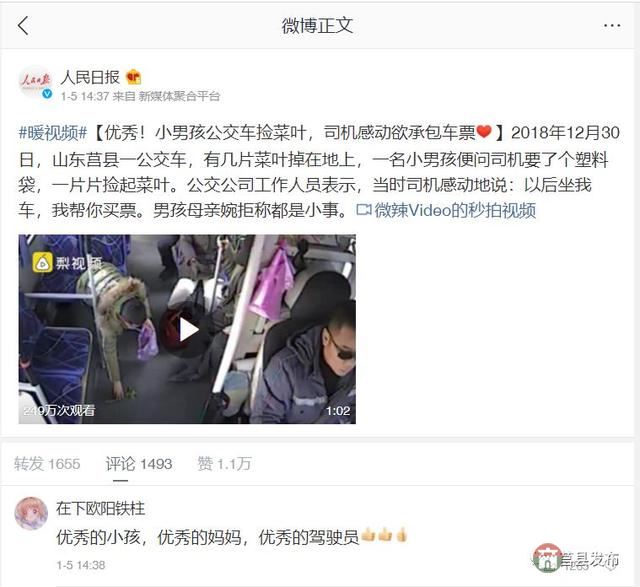The width and height of the screenshot is (640, 587).
Task: Open the three-dot more options menu
Action: pos(612,26)
